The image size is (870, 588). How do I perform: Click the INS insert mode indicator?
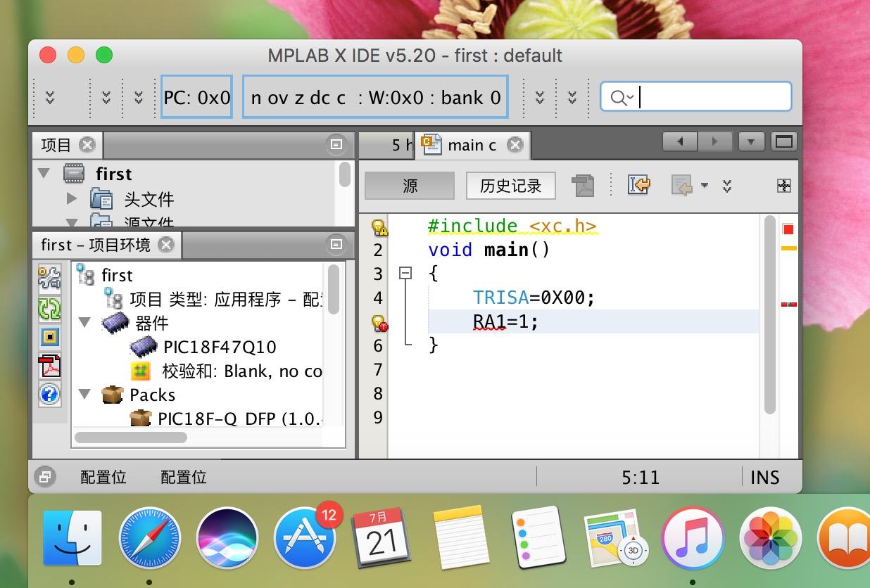[x=764, y=478]
